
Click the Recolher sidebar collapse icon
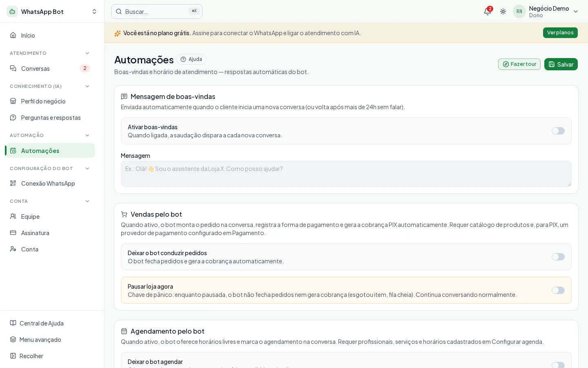click(13, 356)
